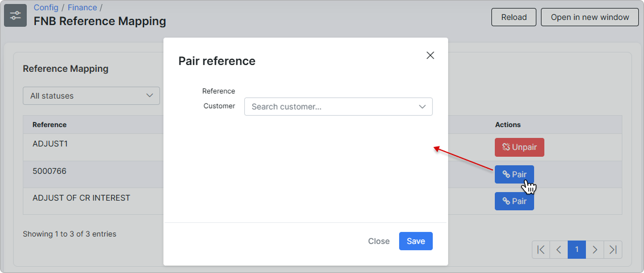Click Close in the dialog footer
The height and width of the screenshot is (273, 644).
379,241
